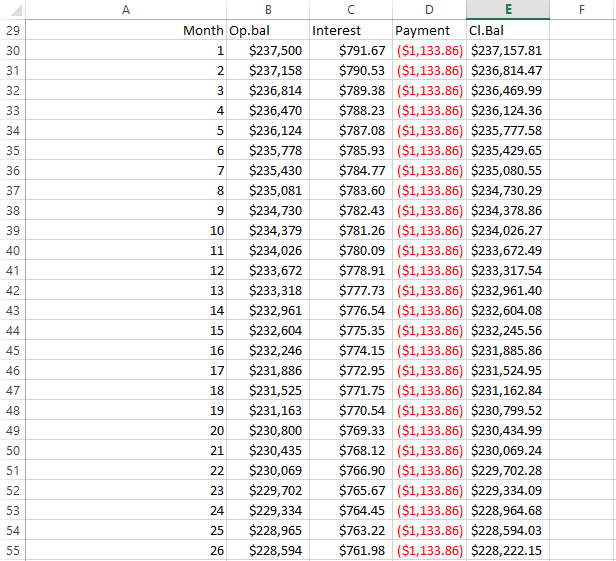
Task: Select row 55 header
Action: [x=13, y=550]
